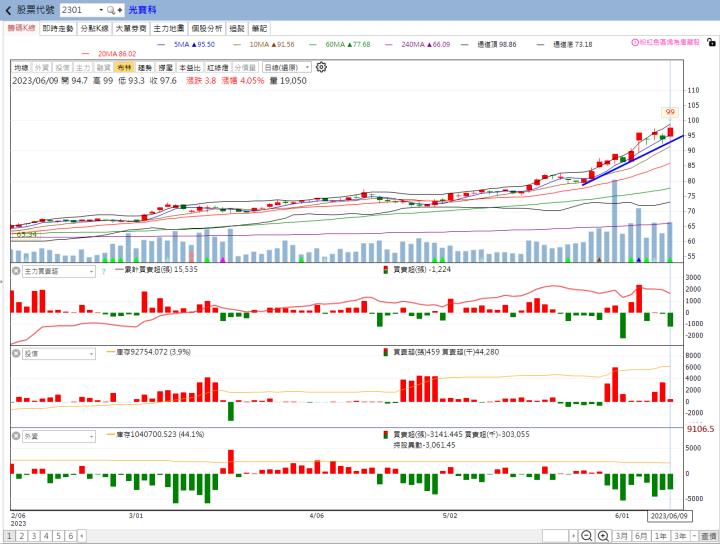Image resolution: width=720 pixels, height=544 pixels.
Task: Go to page 3 button
Action: pos(34,536)
